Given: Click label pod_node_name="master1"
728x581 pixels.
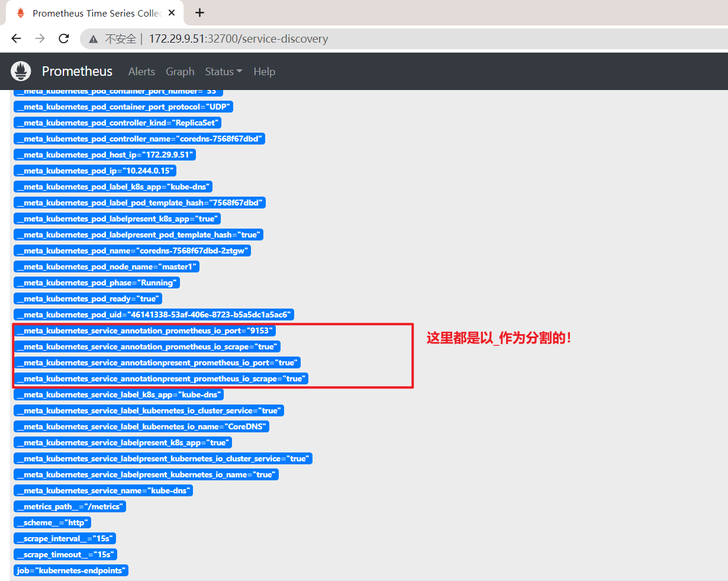Looking at the screenshot, I should [x=107, y=267].
